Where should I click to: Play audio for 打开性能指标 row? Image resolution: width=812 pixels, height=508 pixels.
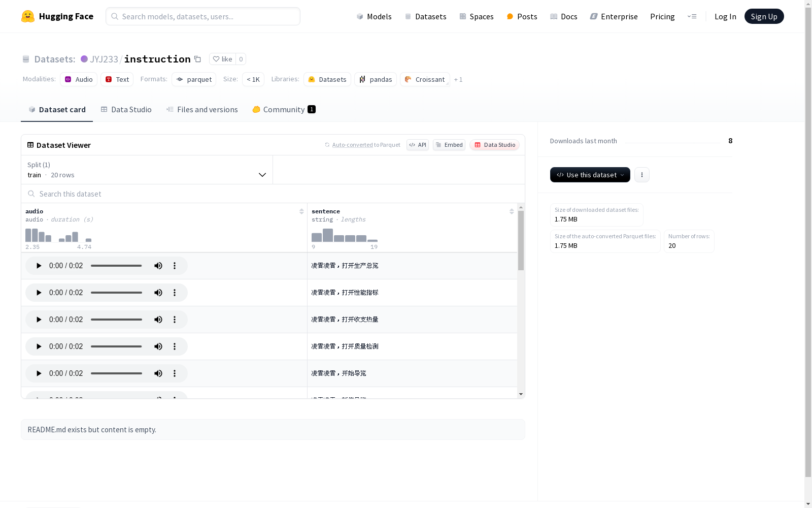click(39, 293)
